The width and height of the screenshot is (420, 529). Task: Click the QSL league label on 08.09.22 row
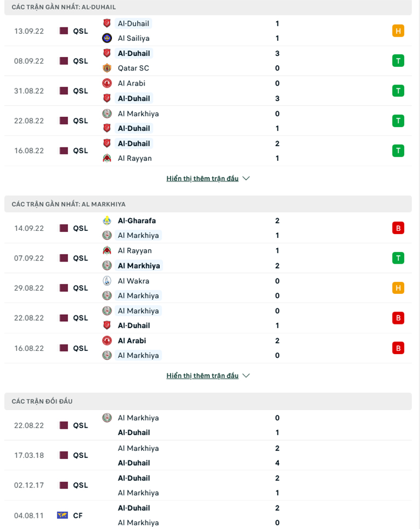80,61
